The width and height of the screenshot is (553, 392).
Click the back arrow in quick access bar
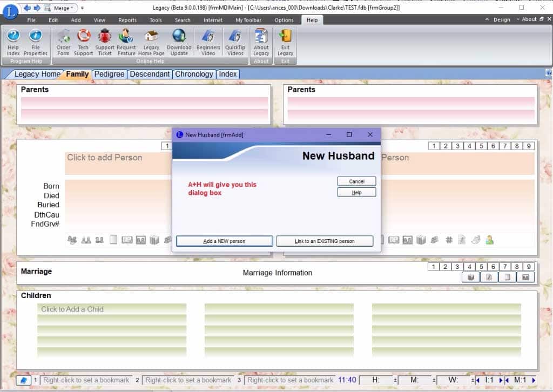[27, 8]
